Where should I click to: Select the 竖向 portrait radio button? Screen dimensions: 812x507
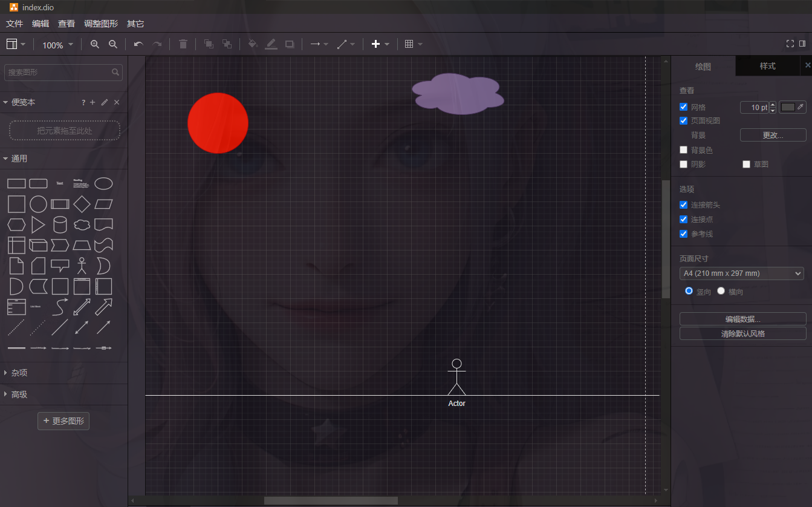[689, 291]
